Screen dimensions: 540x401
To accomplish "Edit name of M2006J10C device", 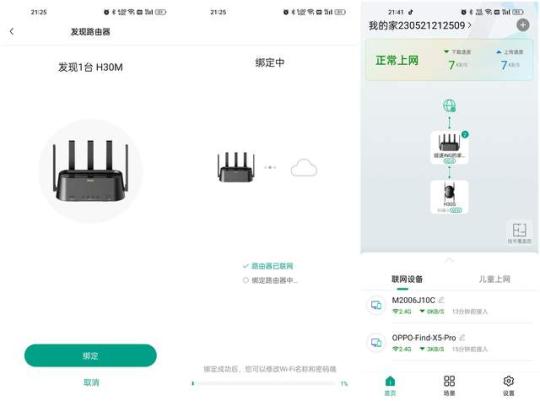I will [441, 300].
